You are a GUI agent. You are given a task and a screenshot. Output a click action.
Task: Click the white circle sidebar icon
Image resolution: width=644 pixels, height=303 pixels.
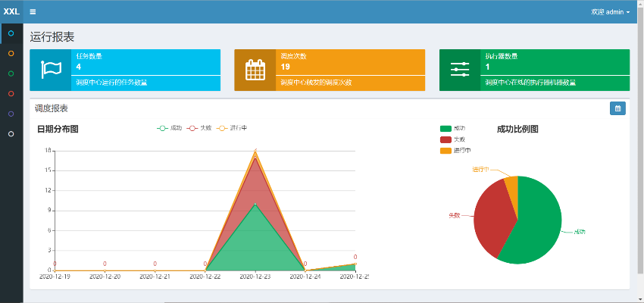coord(11,134)
